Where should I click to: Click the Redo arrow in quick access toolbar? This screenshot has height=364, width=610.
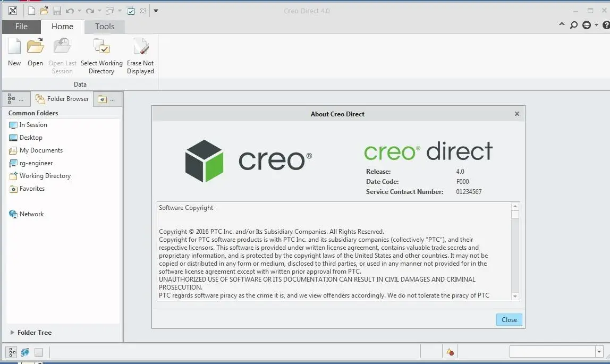pyautogui.click(x=90, y=11)
